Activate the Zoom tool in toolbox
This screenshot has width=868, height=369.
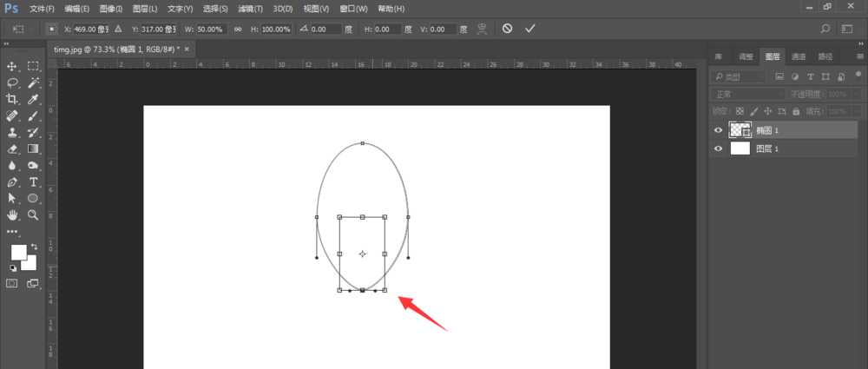pyautogui.click(x=33, y=214)
